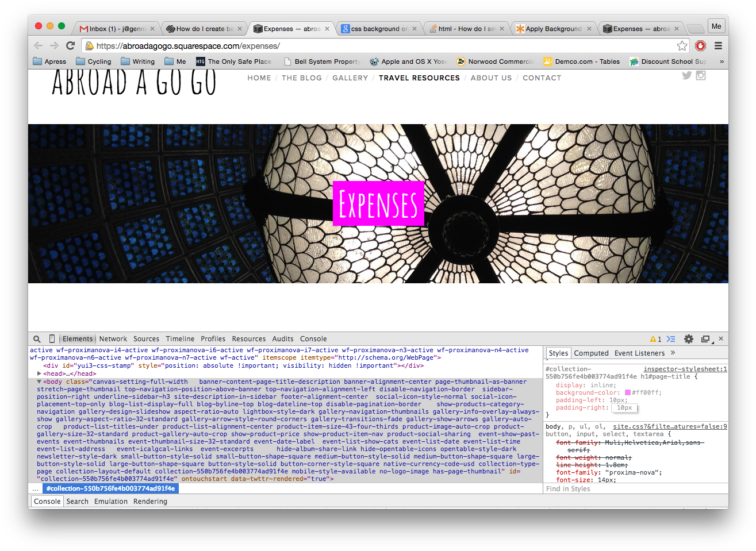Switch to the Network panel tab

[x=113, y=339]
